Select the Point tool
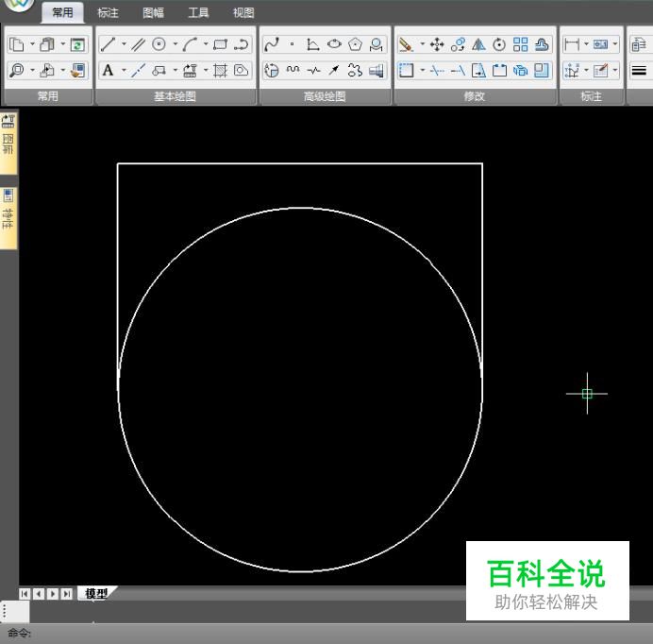Viewport: 653px width, 644px height. [x=293, y=44]
